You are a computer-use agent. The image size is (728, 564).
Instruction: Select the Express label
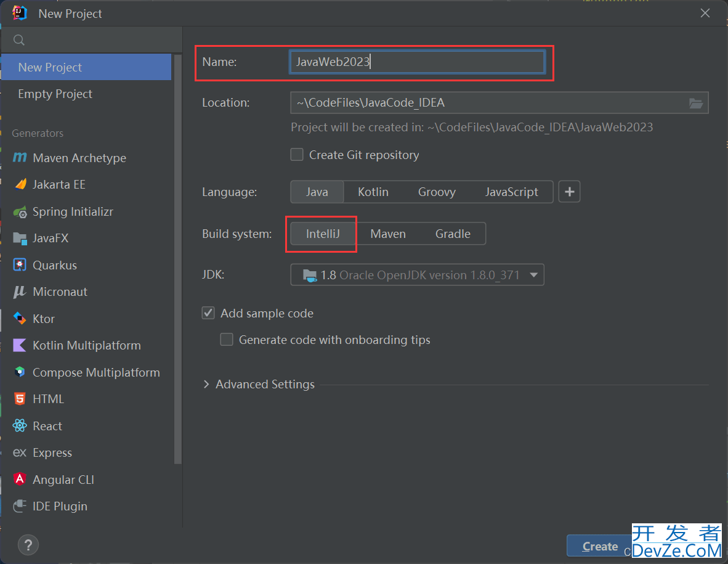point(52,452)
